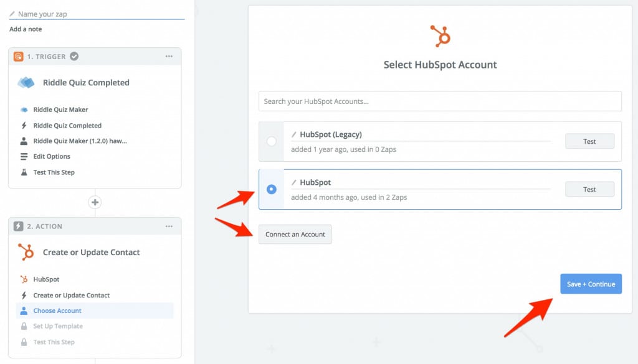Click 'added 4 months ago, used in 2 Zaps'
Viewport: 638px width, 364px height.
[349, 197]
